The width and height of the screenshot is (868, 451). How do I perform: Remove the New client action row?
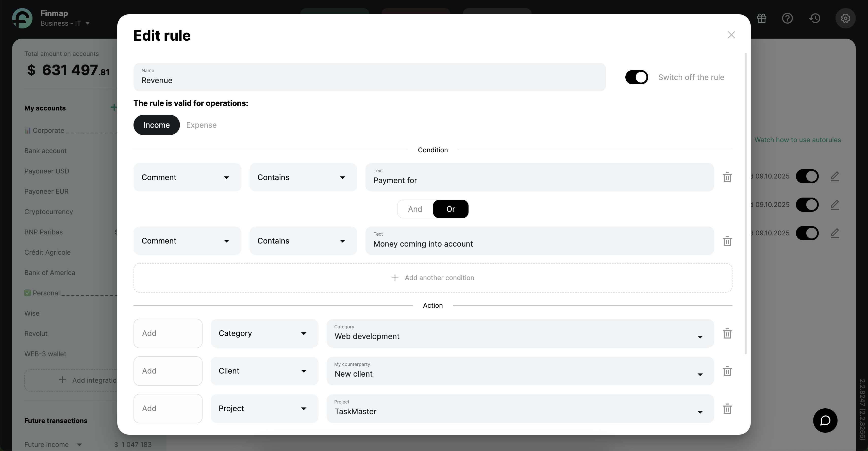point(727,371)
